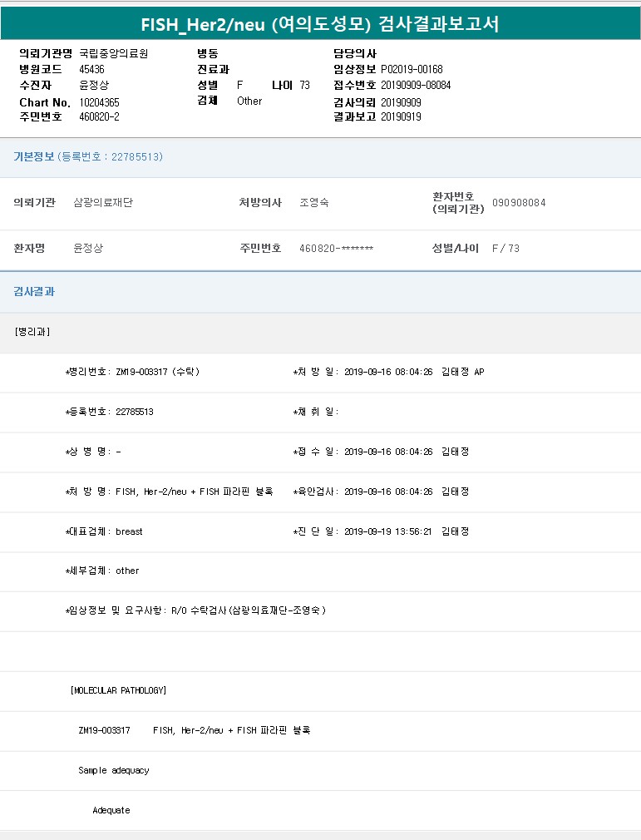Click the receipt number '20190909-08084'

point(416,85)
